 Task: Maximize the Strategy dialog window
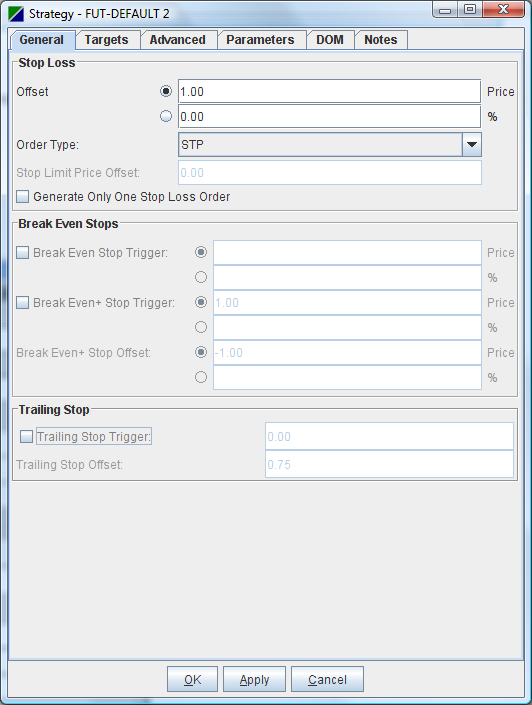[470, 10]
